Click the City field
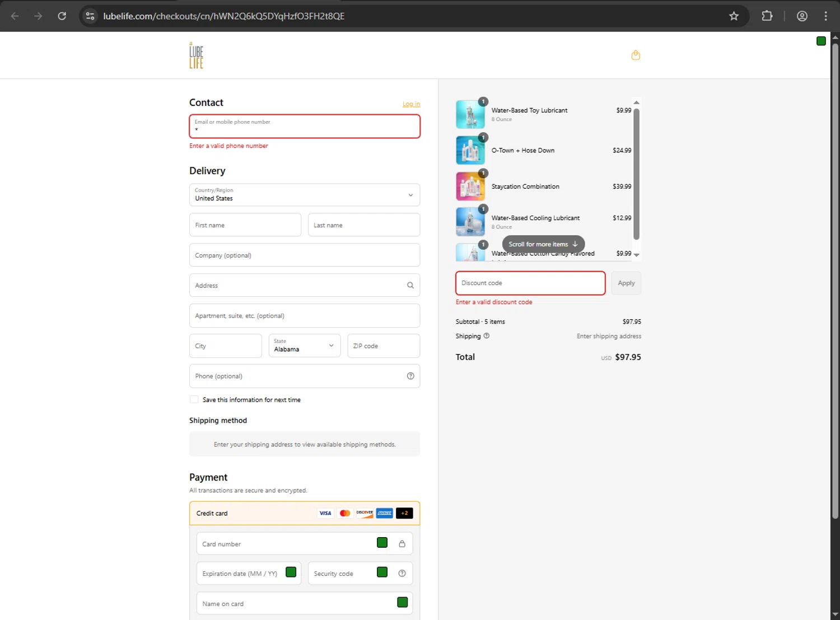This screenshot has height=620, width=840. (x=225, y=346)
